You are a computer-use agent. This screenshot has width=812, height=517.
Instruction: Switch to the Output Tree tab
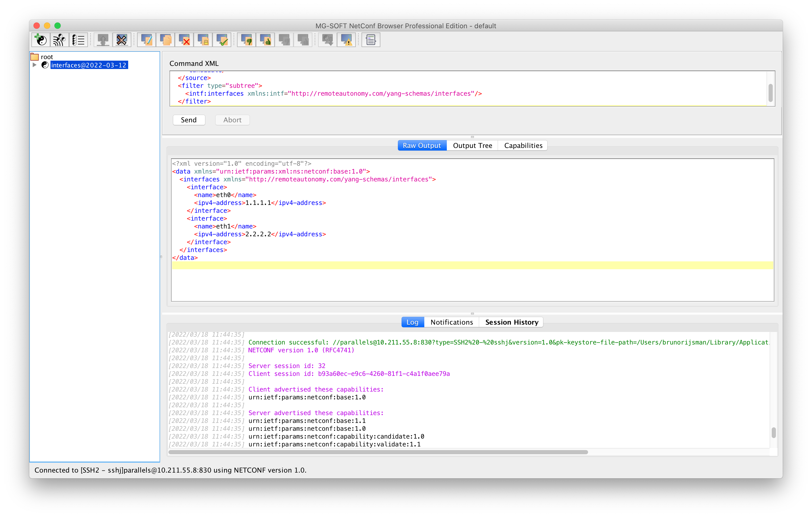point(472,145)
